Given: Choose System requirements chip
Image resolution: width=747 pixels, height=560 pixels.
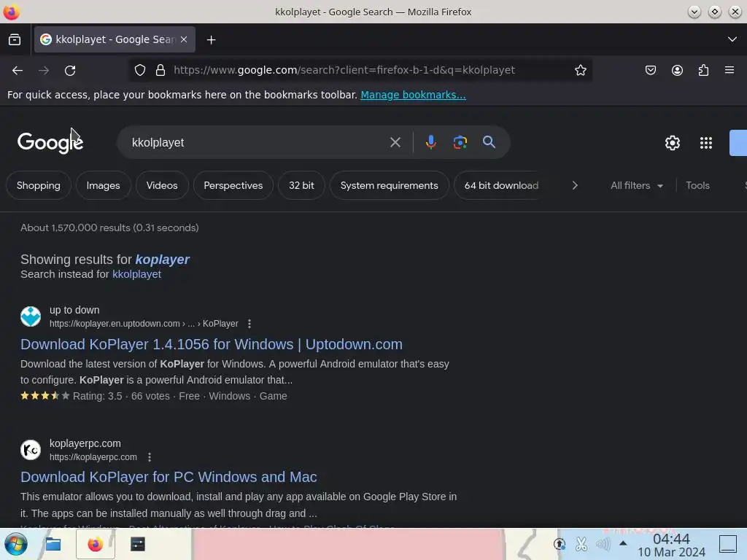Looking at the screenshot, I should point(390,186).
